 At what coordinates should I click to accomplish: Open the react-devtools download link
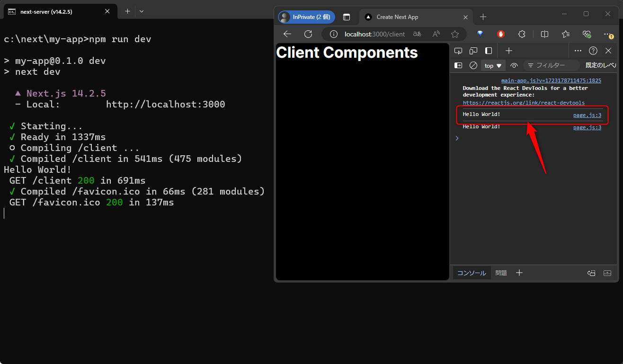tap(524, 103)
